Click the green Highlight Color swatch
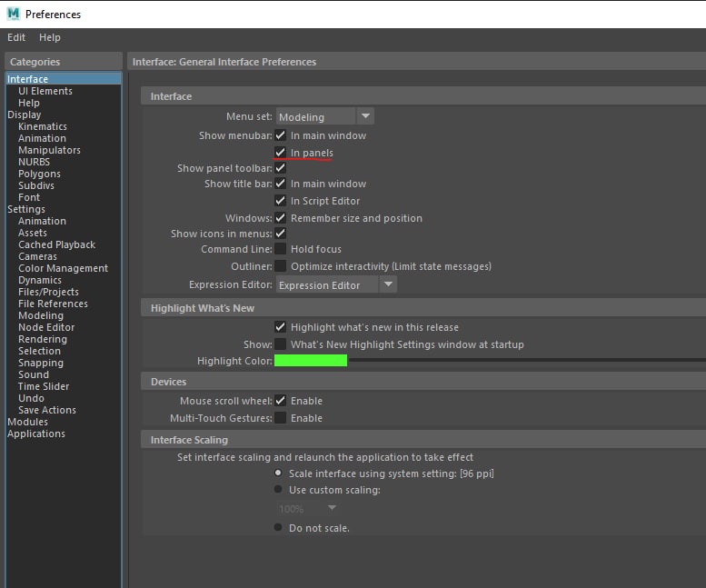Image resolution: width=706 pixels, height=588 pixels. (x=311, y=360)
